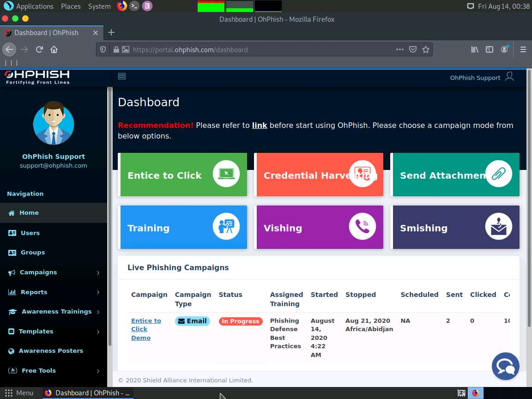The image size is (532, 399).
Task: Click the Reports bar chart icon
Action: [x=12, y=292]
